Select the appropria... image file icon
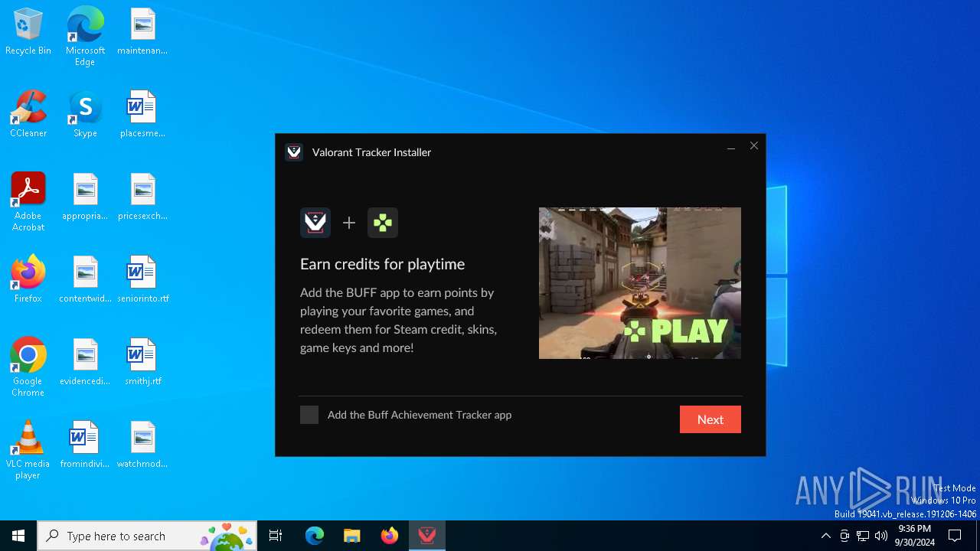Viewport: 980px width, 551px height. [x=85, y=197]
